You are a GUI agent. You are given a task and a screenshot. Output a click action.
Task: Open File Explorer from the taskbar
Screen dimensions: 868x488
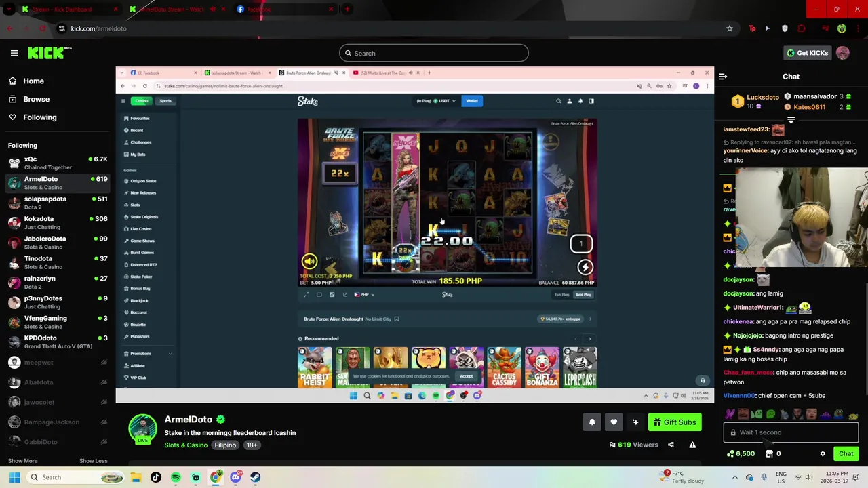(136, 477)
